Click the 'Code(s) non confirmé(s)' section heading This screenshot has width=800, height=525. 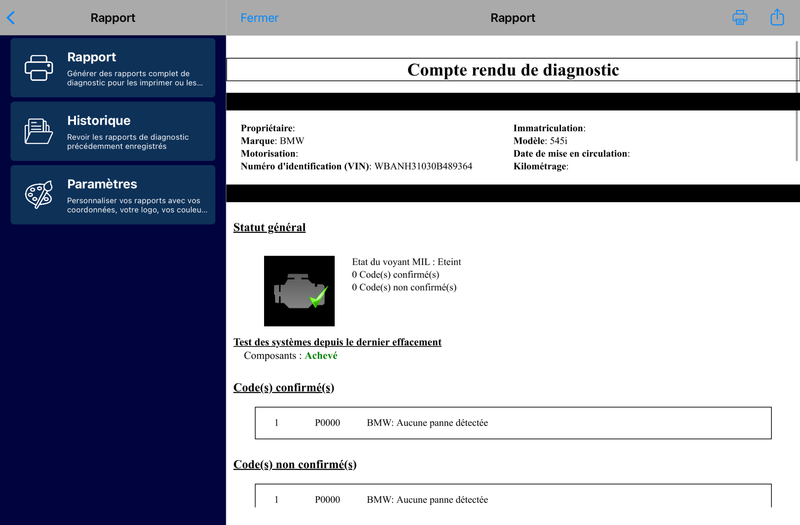point(295,465)
